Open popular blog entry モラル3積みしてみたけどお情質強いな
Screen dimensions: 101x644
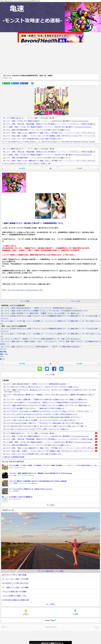coord(21,497)
